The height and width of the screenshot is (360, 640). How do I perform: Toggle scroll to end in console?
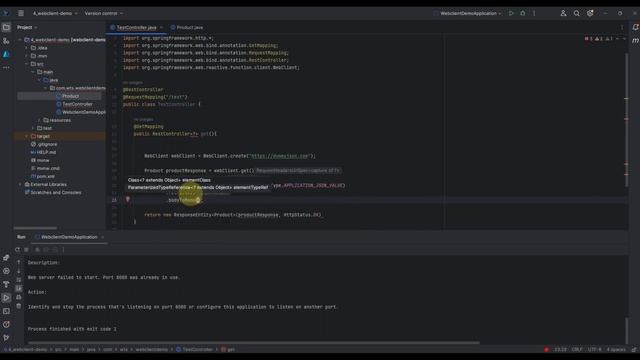click(x=19, y=289)
